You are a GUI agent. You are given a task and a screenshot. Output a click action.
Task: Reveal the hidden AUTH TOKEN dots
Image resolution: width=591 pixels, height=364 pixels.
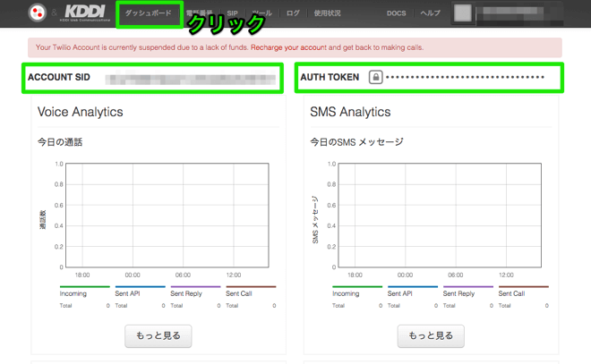465,77
